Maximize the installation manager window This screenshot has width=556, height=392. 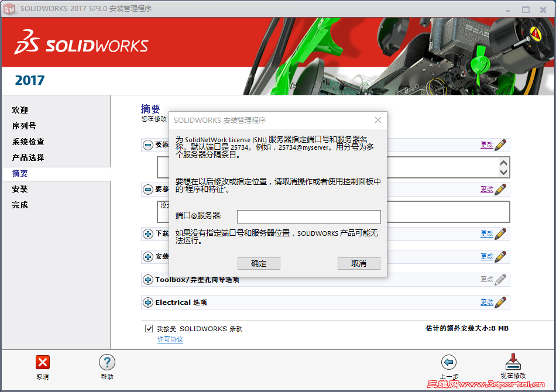point(526,9)
